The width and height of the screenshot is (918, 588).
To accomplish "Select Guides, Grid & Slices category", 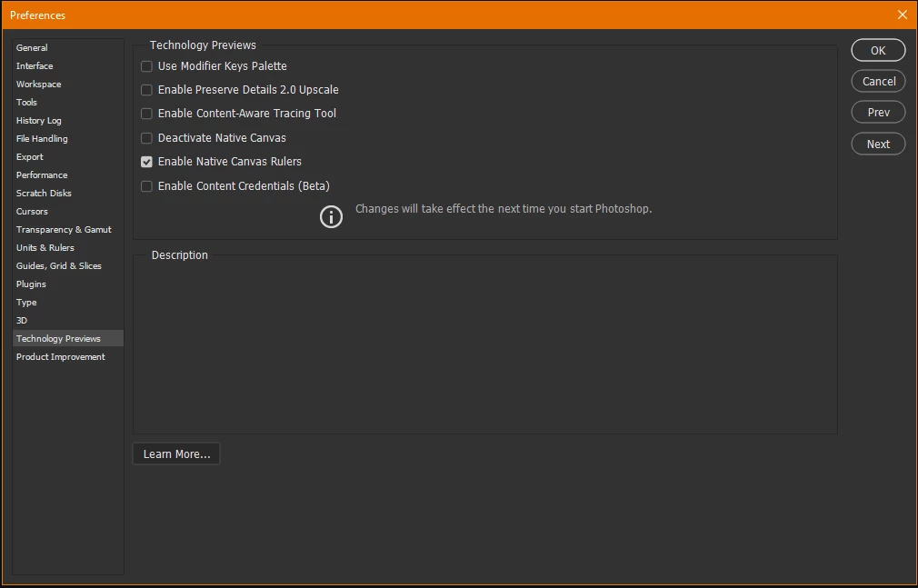I will (68, 266).
